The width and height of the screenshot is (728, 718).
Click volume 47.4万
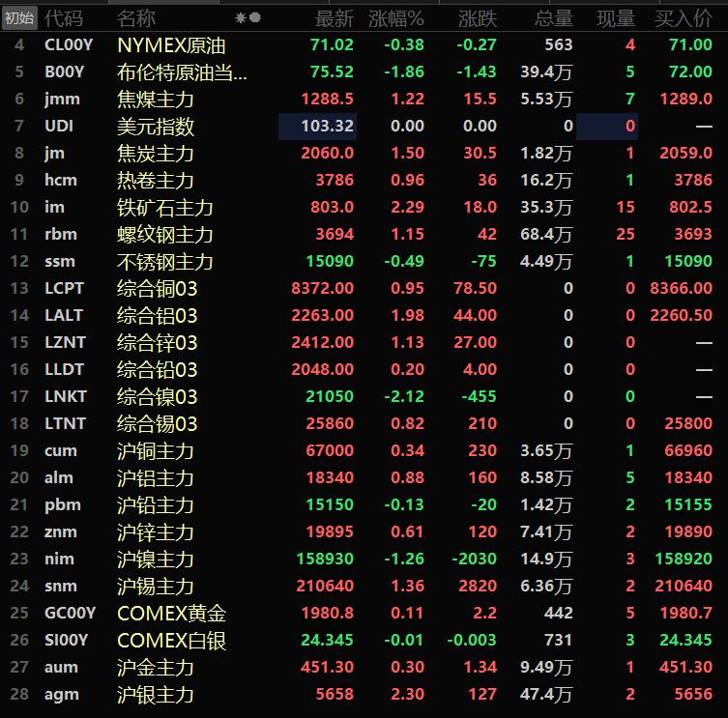click(x=546, y=695)
